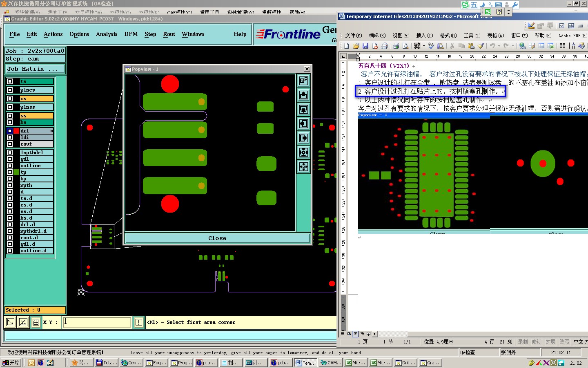Screen dimensions: 588x368
Task: Click the Job Matrix button
Action: [35, 69]
